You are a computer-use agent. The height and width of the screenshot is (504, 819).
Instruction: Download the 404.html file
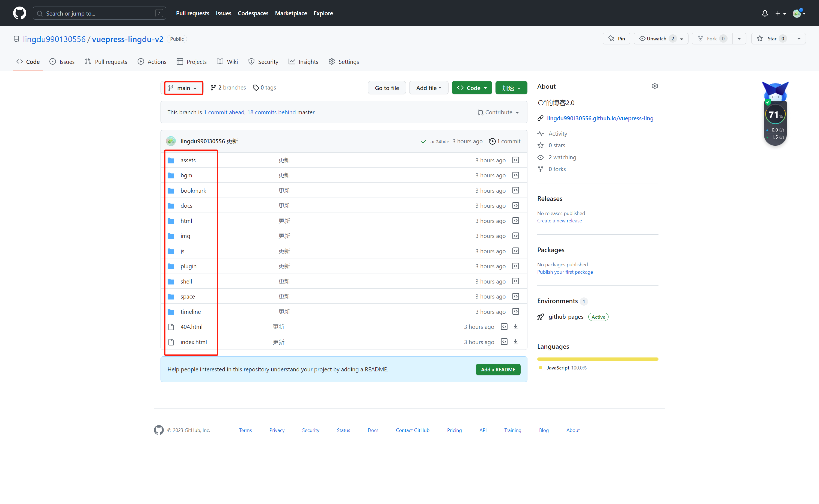515,327
